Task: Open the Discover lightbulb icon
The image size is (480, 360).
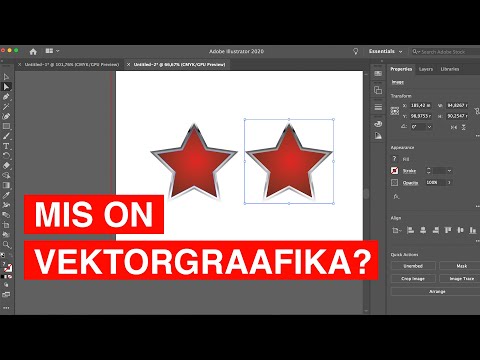Action: [x=355, y=51]
